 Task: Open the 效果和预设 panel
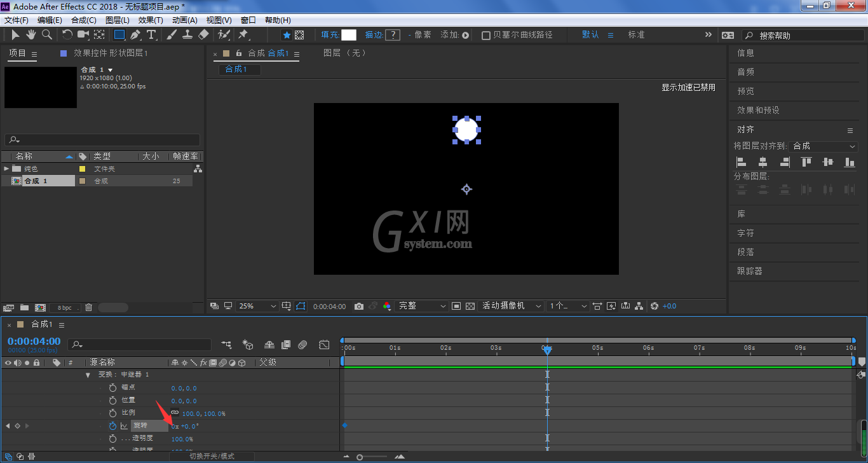pyautogui.click(x=758, y=110)
